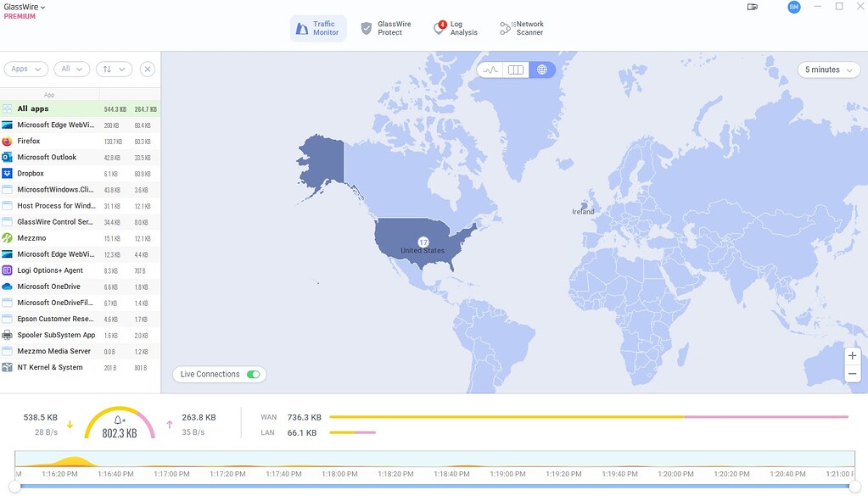Select Epson Customer Rese... row
The image size is (868, 501).
tap(81, 319)
